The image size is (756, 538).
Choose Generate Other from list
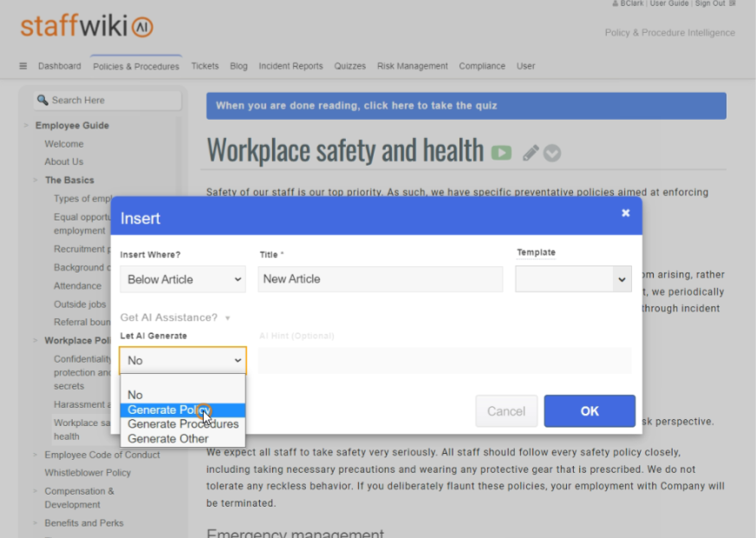coord(168,439)
